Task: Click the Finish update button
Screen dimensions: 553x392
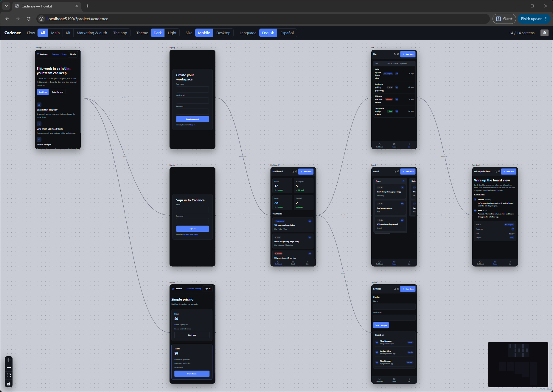Action: click(x=532, y=19)
